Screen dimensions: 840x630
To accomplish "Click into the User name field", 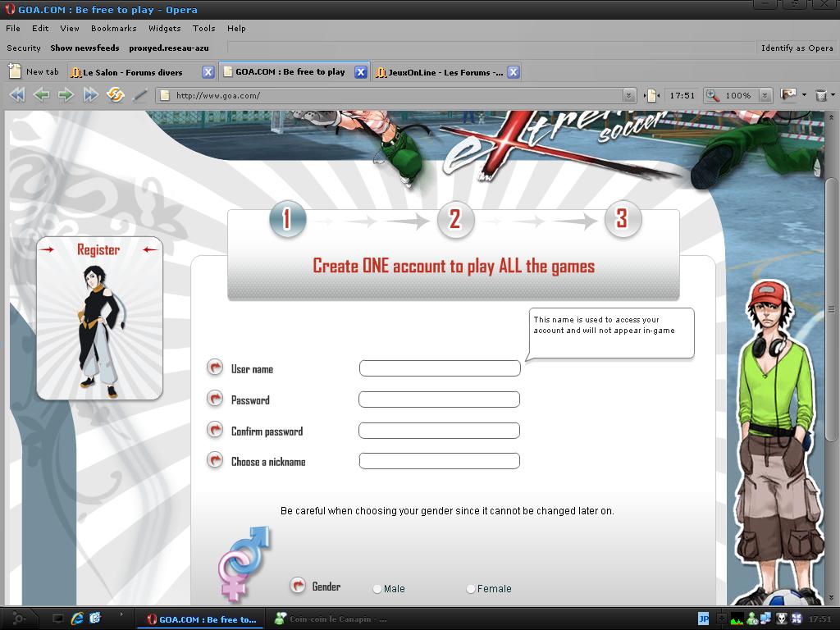I will coord(440,368).
